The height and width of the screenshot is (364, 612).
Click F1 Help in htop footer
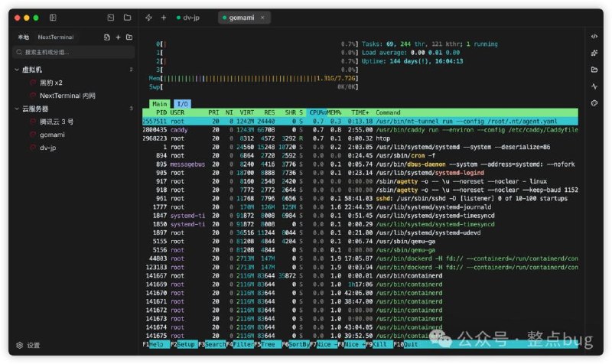(x=156, y=344)
